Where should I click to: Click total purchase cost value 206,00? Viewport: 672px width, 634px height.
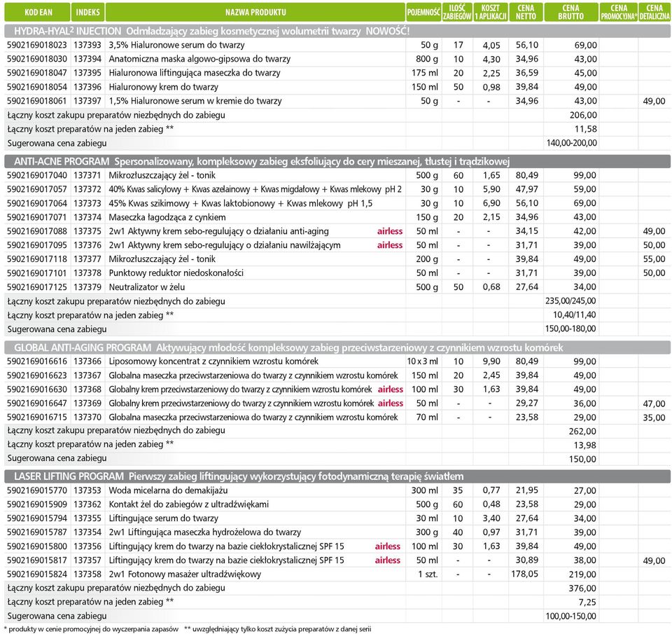(x=583, y=115)
